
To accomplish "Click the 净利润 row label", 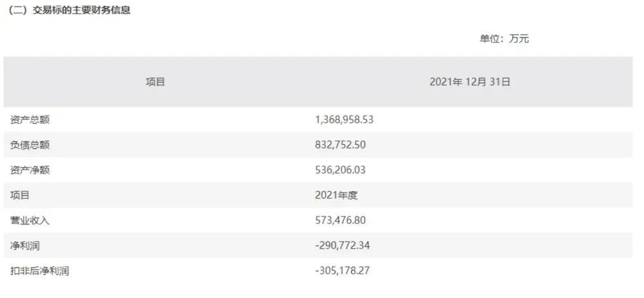I will (x=25, y=246).
